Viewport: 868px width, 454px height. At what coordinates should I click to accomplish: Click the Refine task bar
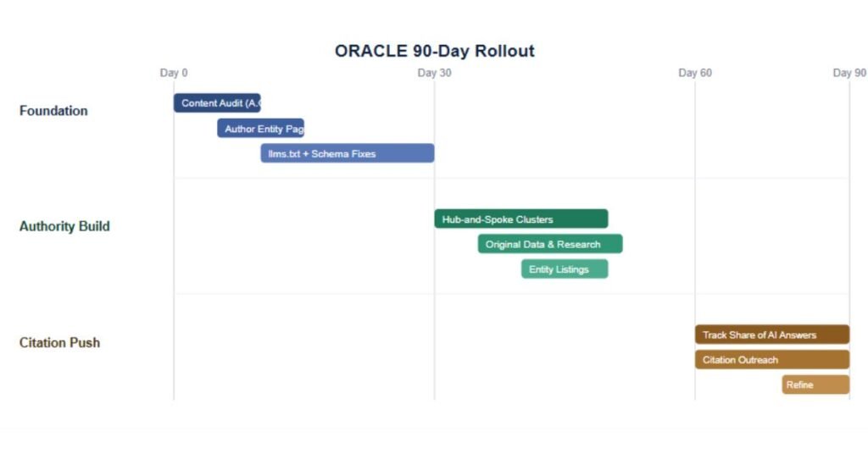(x=816, y=385)
